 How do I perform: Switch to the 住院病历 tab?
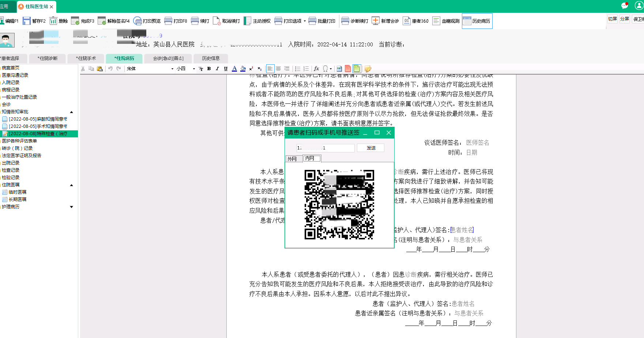124,58
